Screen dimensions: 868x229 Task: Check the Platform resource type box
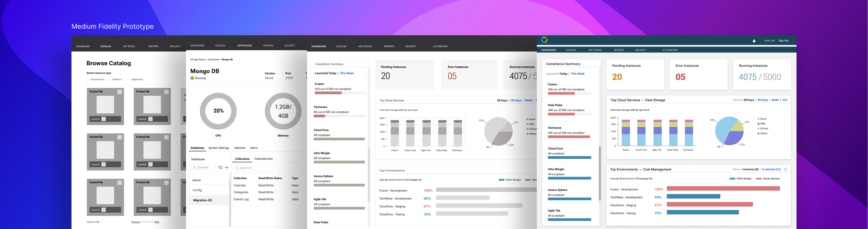click(110, 79)
